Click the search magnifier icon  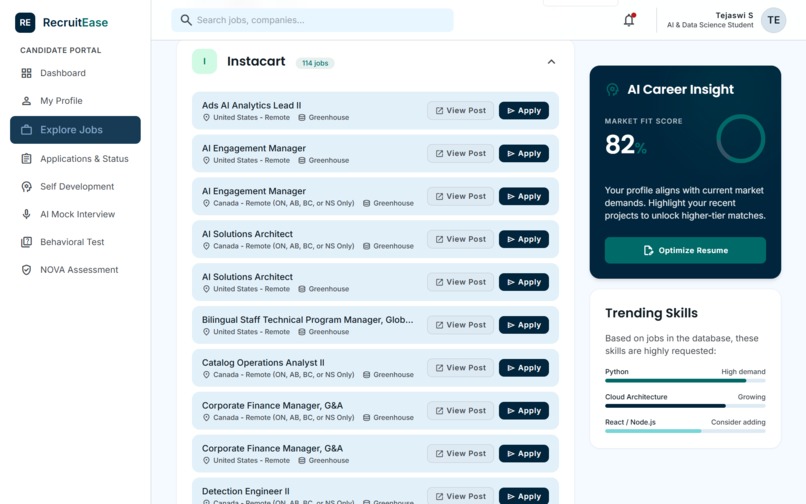(x=186, y=20)
